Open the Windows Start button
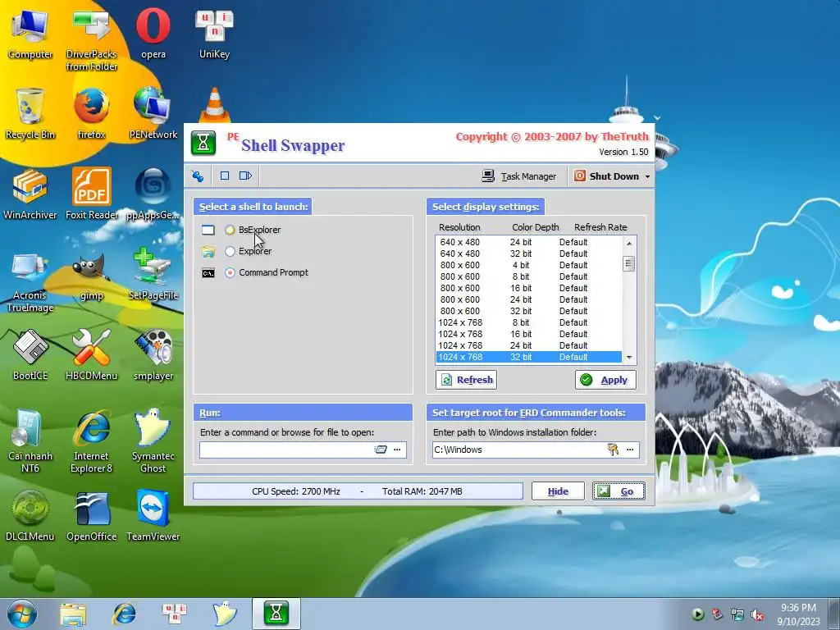Screen dimensions: 840x630 [21, 614]
